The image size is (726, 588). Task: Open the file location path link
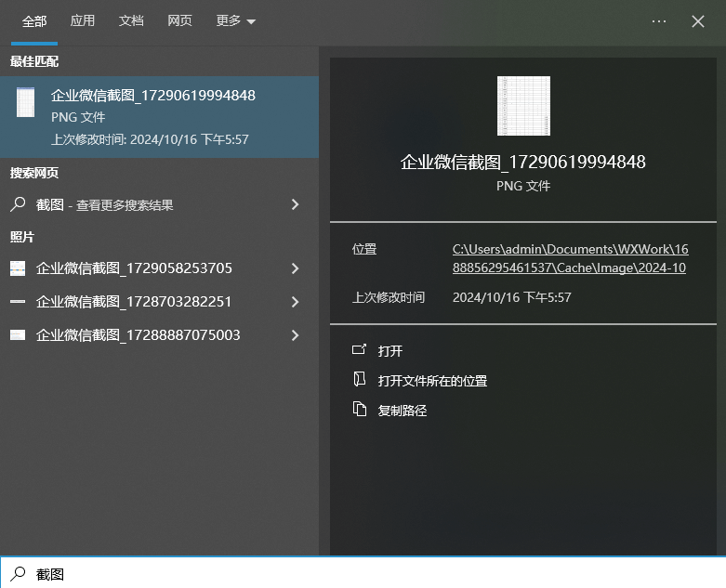click(x=570, y=258)
